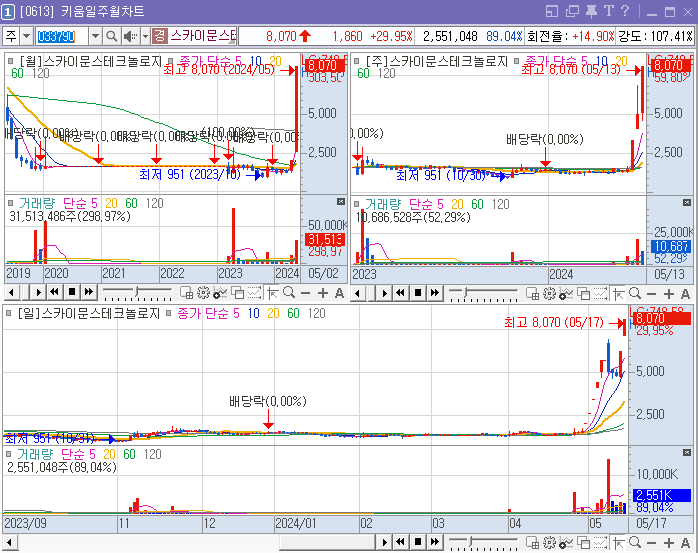Stop playback on the monthly chart toolbar
The height and width of the screenshot is (553, 698).
[72, 292]
